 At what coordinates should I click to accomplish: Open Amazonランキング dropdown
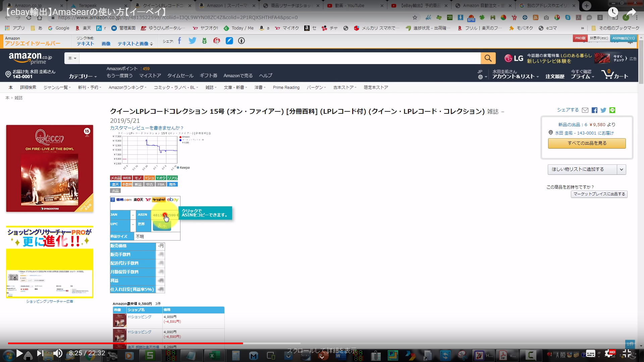pyautogui.click(x=127, y=88)
